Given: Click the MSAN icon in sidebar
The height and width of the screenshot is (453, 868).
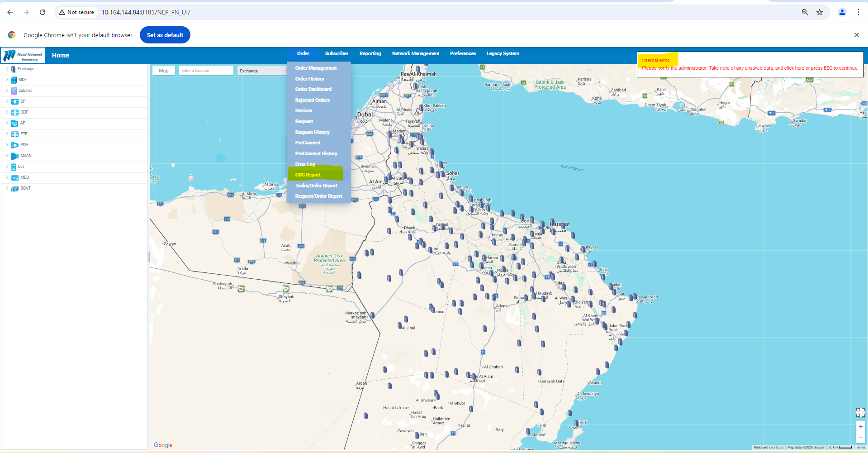Looking at the screenshot, I should [x=14, y=156].
